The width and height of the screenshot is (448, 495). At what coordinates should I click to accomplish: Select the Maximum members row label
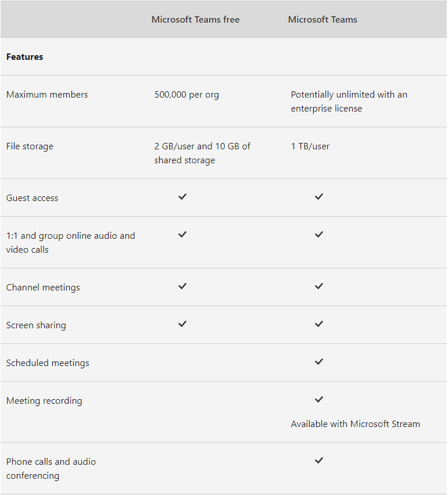click(47, 95)
